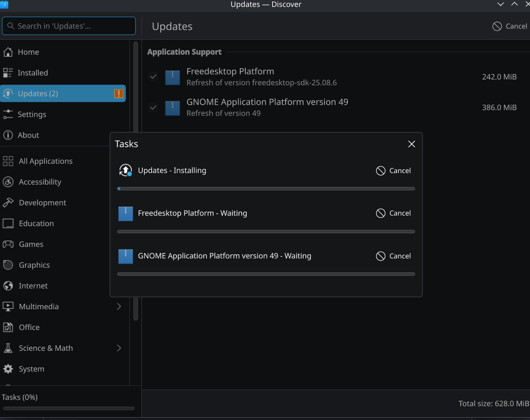Click the Accessibility category icon

click(8, 182)
